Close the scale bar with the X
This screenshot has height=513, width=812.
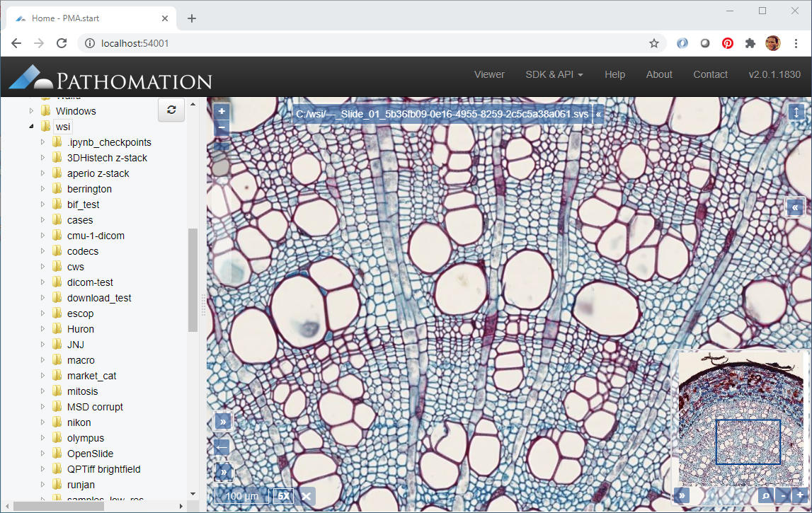[306, 496]
